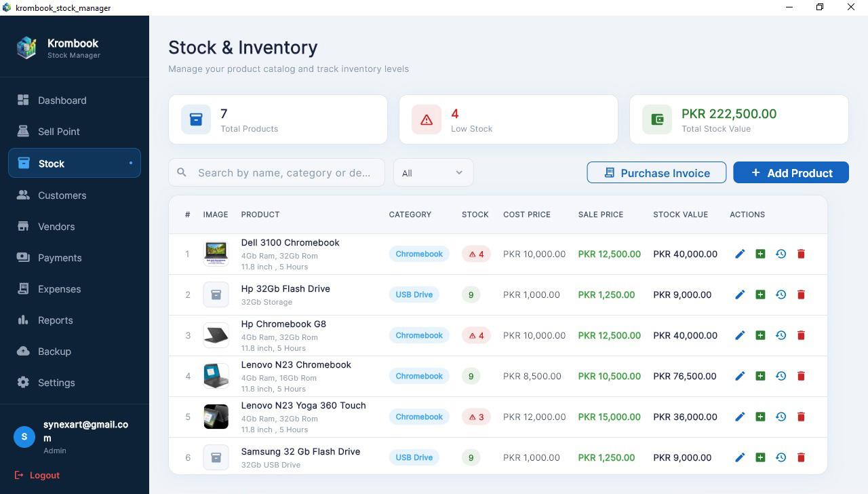Screen dimensions: 868x494
Task: Go to Sell Point in sidebar
Action: pyautogui.click(x=58, y=132)
